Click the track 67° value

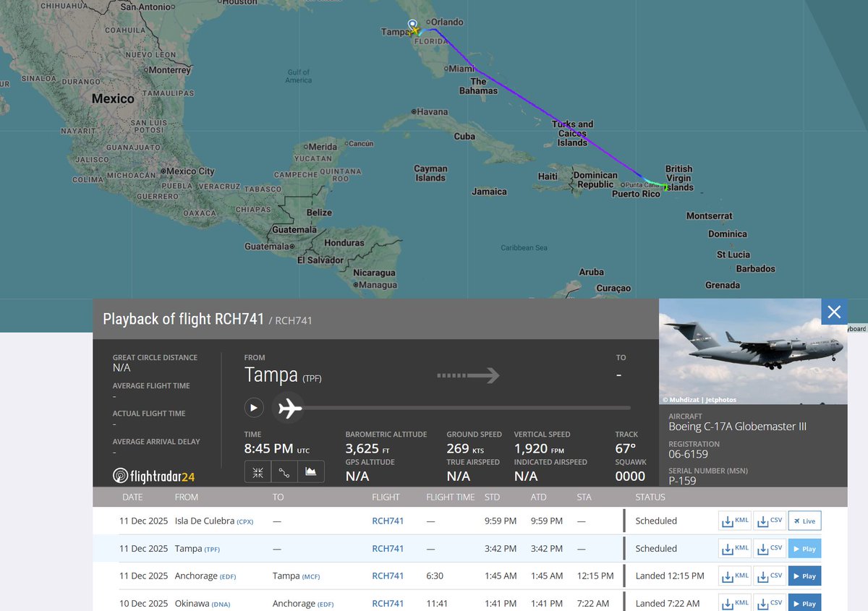coord(626,448)
